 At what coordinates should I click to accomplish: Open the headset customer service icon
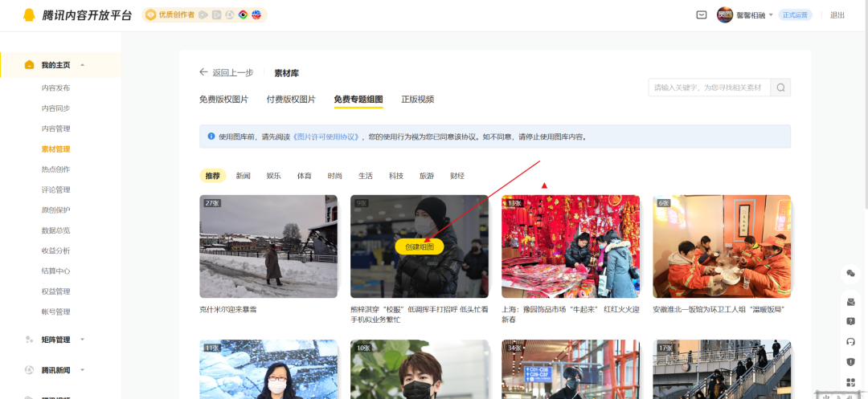tap(851, 341)
